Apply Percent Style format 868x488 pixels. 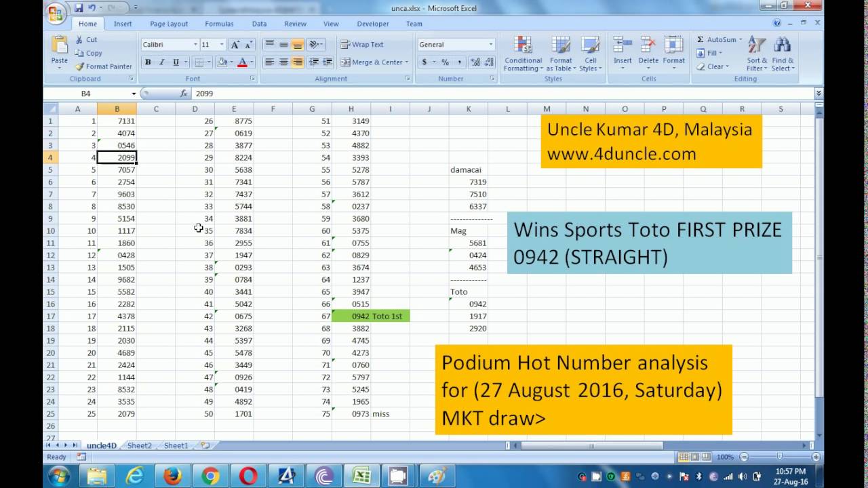(446, 62)
